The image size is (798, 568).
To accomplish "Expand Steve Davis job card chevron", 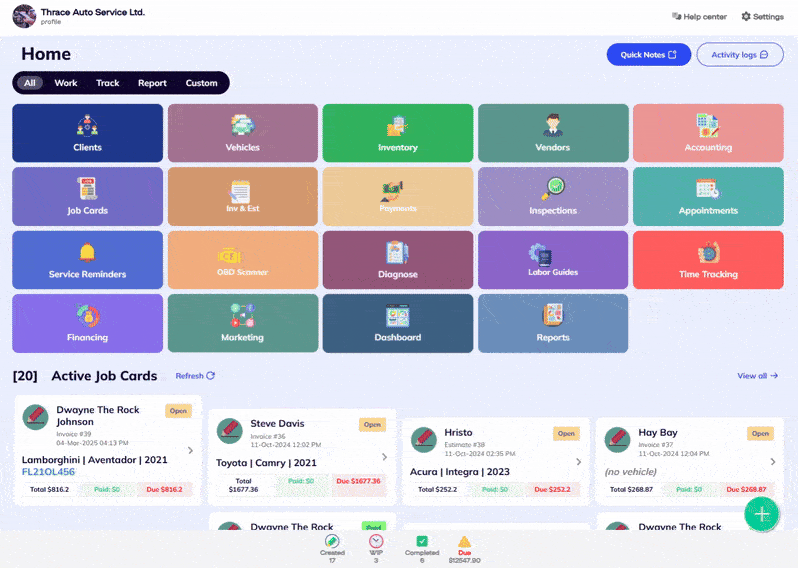I will coord(385,457).
